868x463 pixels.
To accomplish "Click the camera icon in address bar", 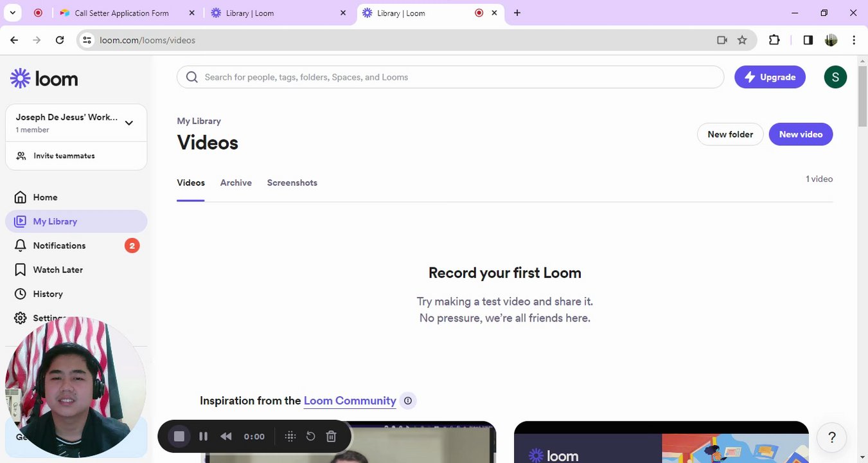I will [x=722, y=40].
